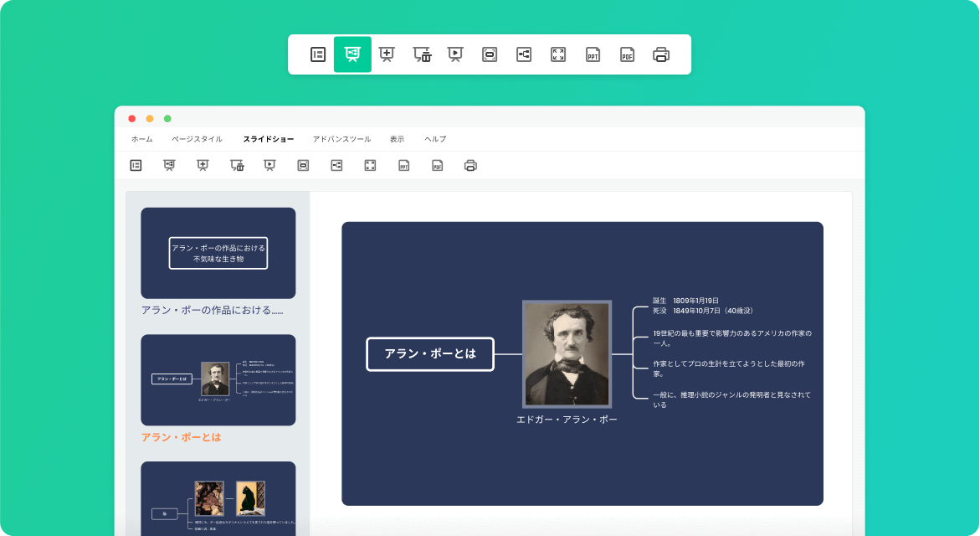Click caption エドガー・アラン・ポー under portrait
The width and height of the screenshot is (980, 536).
pyautogui.click(x=567, y=420)
